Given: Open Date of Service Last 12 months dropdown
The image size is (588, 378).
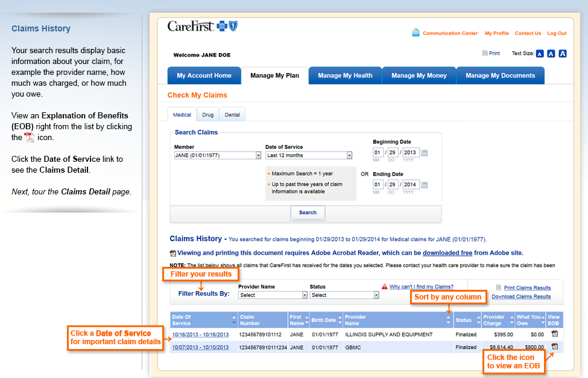Looking at the screenshot, I should [309, 155].
